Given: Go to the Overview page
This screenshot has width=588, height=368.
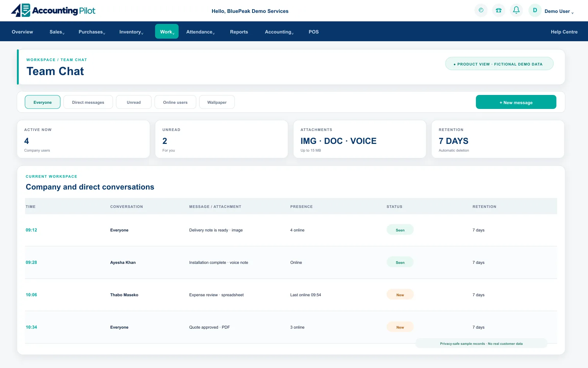Looking at the screenshot, I should pos(22,32).
